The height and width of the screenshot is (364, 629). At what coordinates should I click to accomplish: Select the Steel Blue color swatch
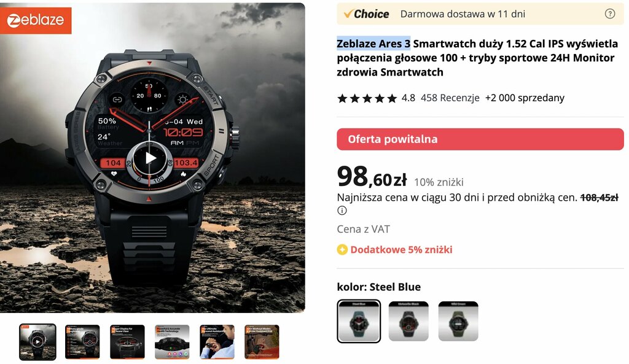(x=359, y=321)
